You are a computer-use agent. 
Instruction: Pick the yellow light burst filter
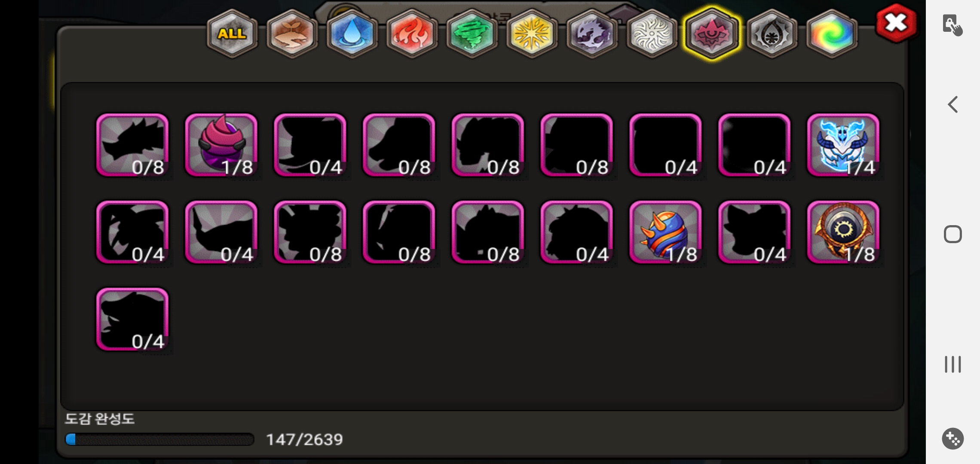coord(532,34)
